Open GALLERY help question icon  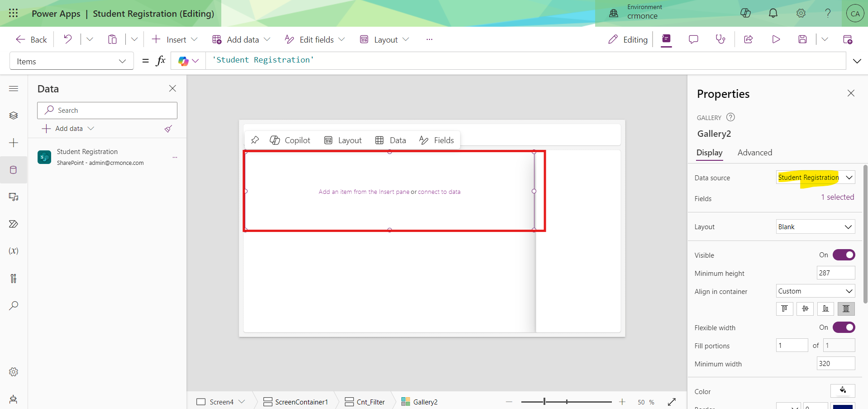click(730, 117)
